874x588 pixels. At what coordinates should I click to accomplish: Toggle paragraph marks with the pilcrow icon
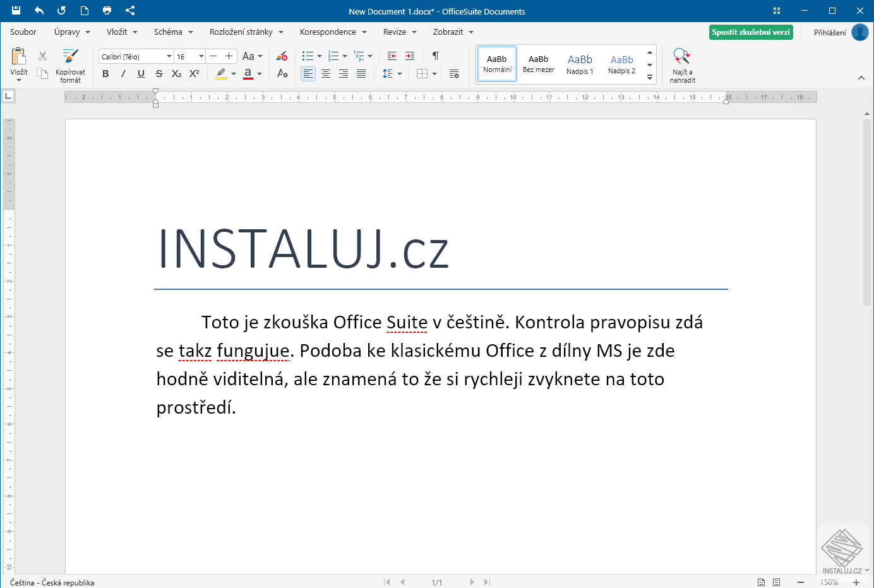pos(434,56)
